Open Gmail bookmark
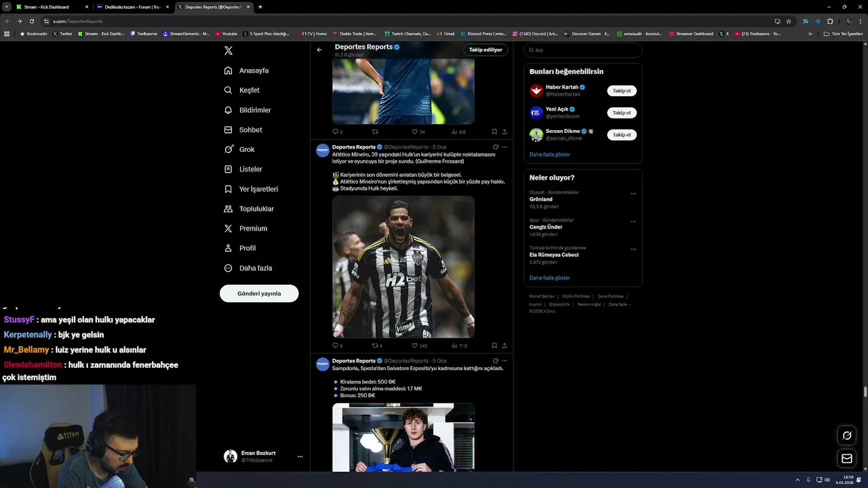Image resolution: width=868 pixels, height=488 pixels. (x=446, y=33)
